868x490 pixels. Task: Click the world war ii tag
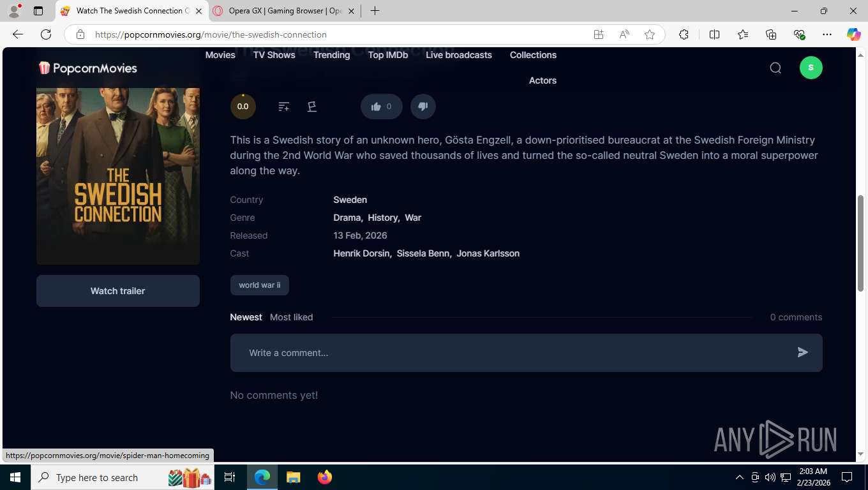(260, 285)
